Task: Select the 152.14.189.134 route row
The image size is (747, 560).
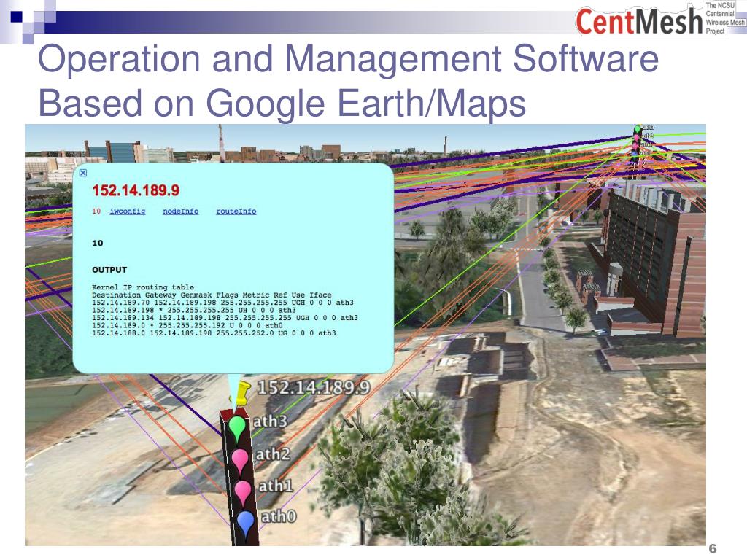Action: point(225,318)
